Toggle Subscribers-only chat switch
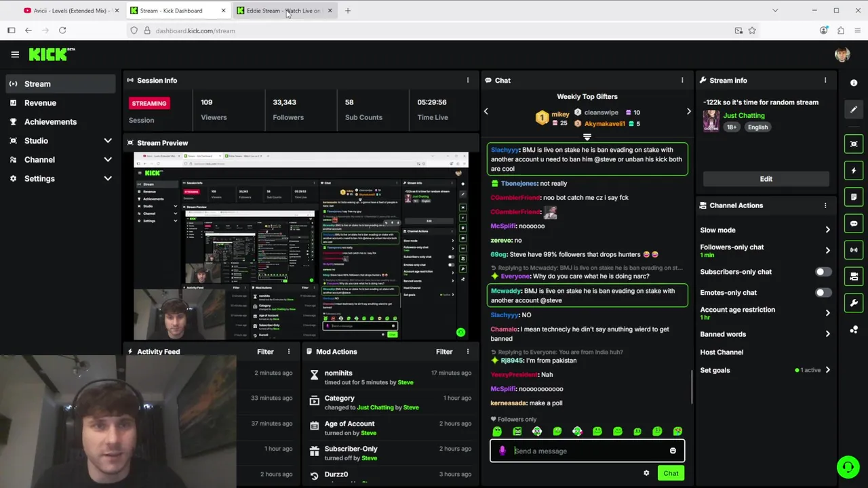Image resolution: width=868 pixels, height=488 pixels. point(822,272)
